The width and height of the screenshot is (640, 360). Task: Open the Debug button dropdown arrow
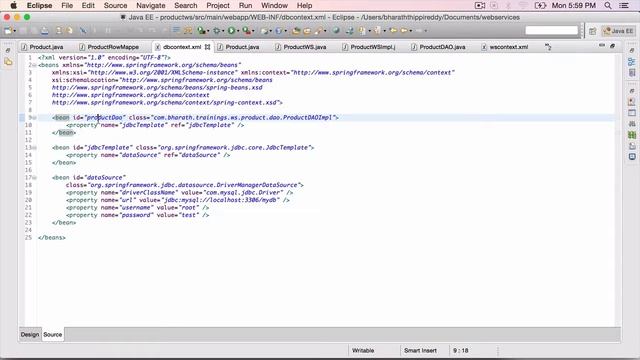tap(223, 31)
